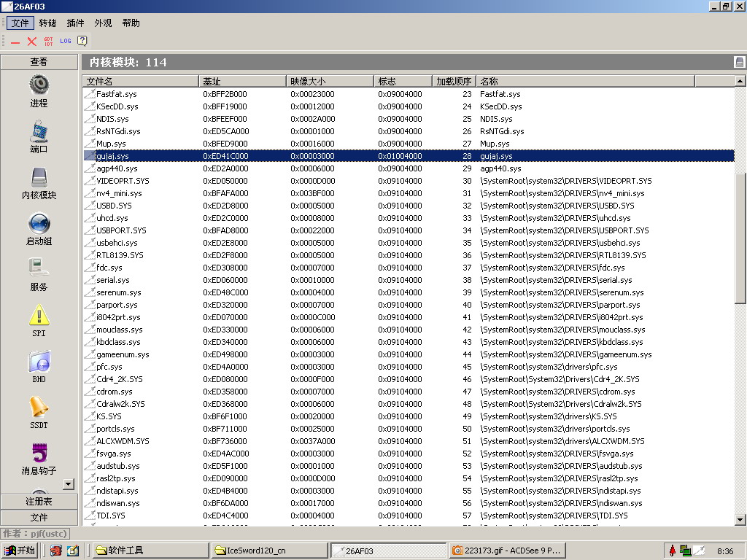This screenshot has width=747, height=560.
Task: Click the help question mark toolbar icon
Action: [82, 41]
